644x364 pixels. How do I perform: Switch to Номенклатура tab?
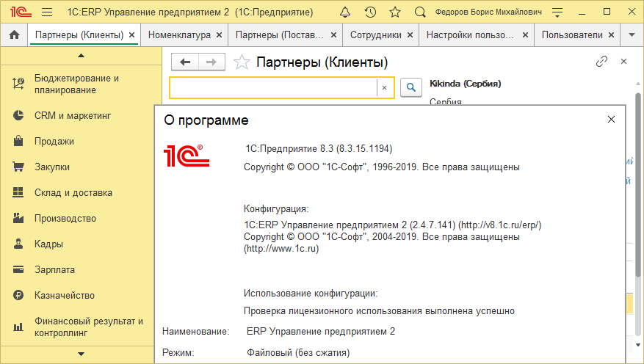(179, 35)
